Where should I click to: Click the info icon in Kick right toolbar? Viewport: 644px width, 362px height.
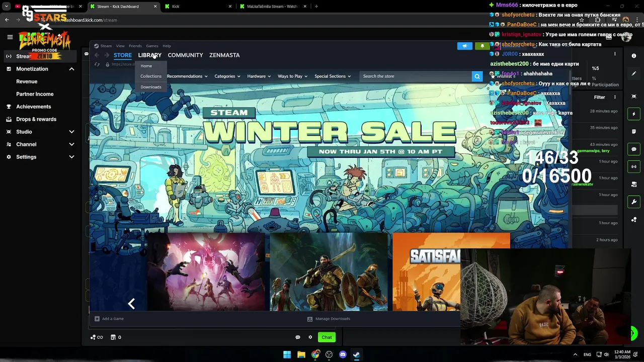634,56
